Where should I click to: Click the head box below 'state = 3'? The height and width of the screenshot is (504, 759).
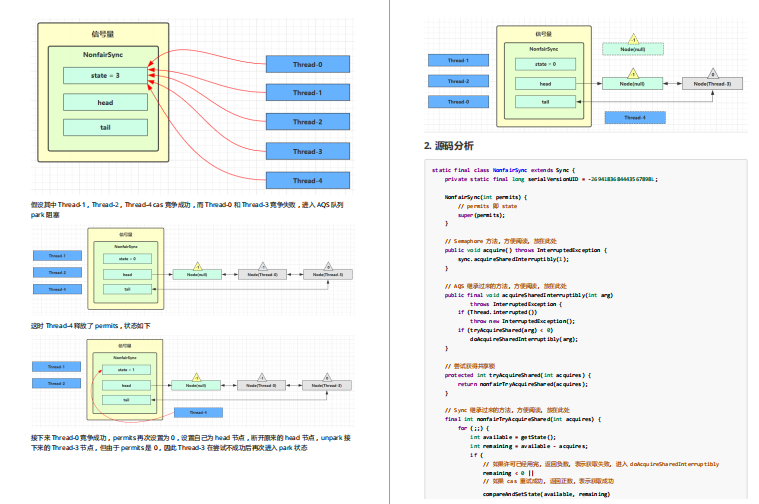(105, 103)
